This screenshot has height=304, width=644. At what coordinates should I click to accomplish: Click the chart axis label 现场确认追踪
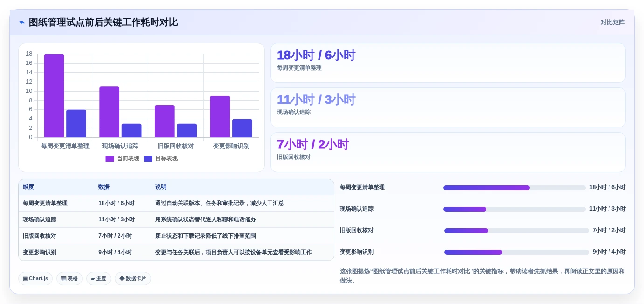pos(120,146)
